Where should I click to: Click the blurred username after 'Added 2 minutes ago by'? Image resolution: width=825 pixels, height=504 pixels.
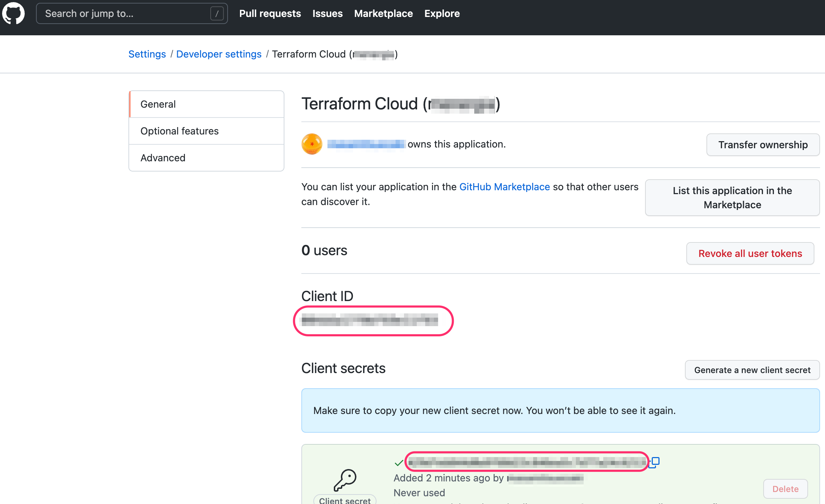545,478
